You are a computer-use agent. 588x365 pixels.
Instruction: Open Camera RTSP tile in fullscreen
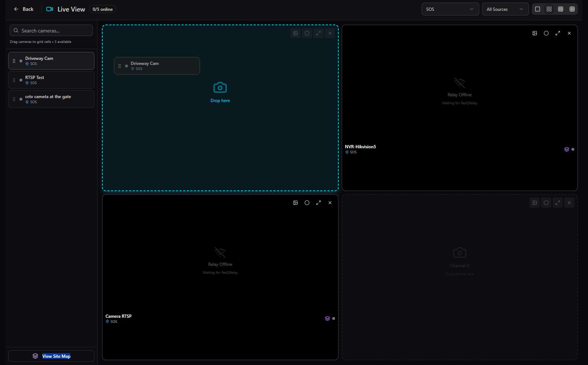click(x=318, y=203)
